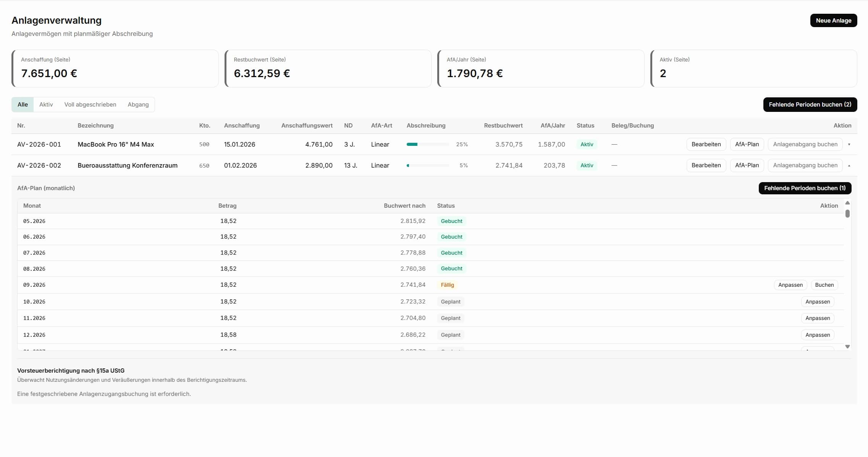The image size is (868, 457).
Task: Click the Geplant badge for 10.2026
Action: 451,302
